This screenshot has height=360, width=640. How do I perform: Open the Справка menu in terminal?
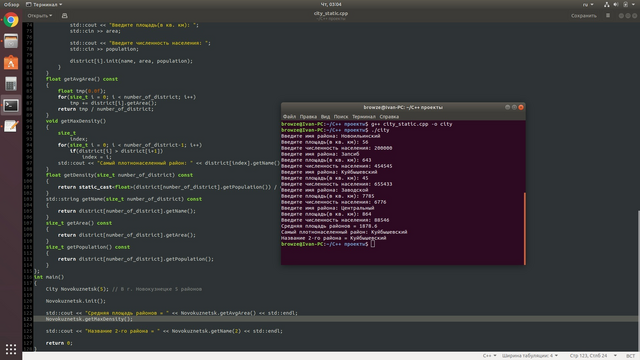click(389, 117)
